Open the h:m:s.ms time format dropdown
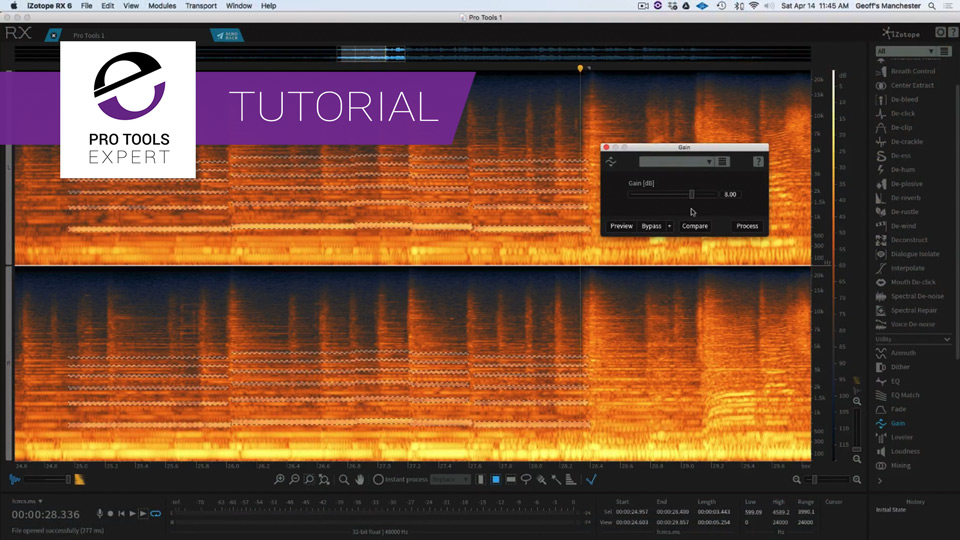Screen dimensions: 960x540 point(28,501)
